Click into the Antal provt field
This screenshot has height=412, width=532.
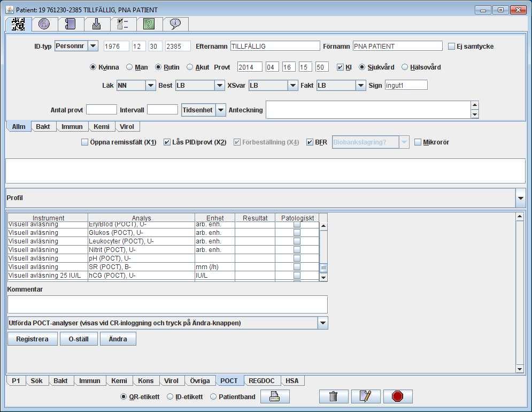pos(102,110)
